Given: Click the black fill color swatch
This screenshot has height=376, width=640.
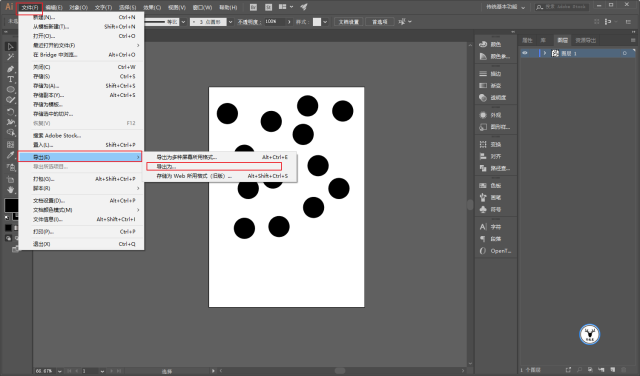Looking at the screenshot, I should (x=11, y=205).
